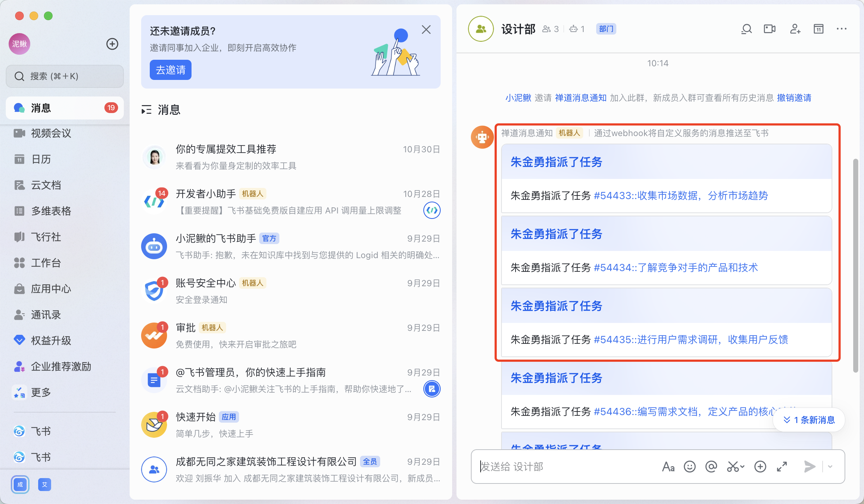
Task: Open the text formatting Aa icon
Action: [x=668, y=467]
